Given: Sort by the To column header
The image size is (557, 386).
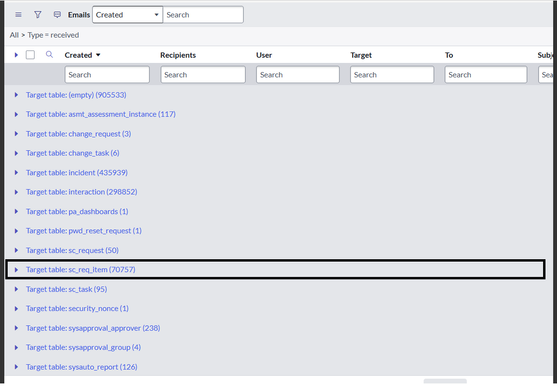Looking at the screenshot, I should [449, 55].
